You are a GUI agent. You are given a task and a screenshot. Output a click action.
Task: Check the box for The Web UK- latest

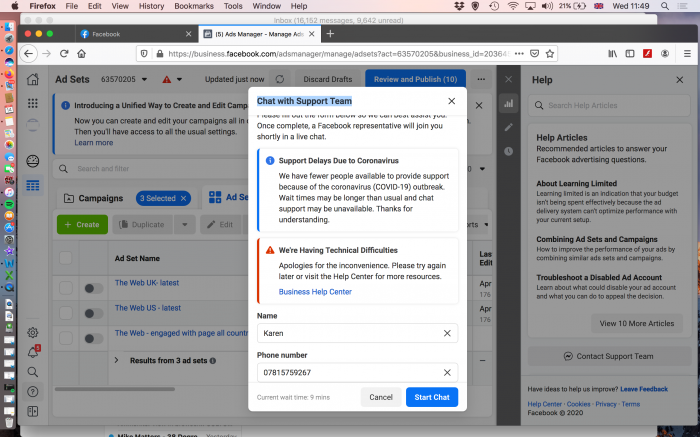click(66, 288)
